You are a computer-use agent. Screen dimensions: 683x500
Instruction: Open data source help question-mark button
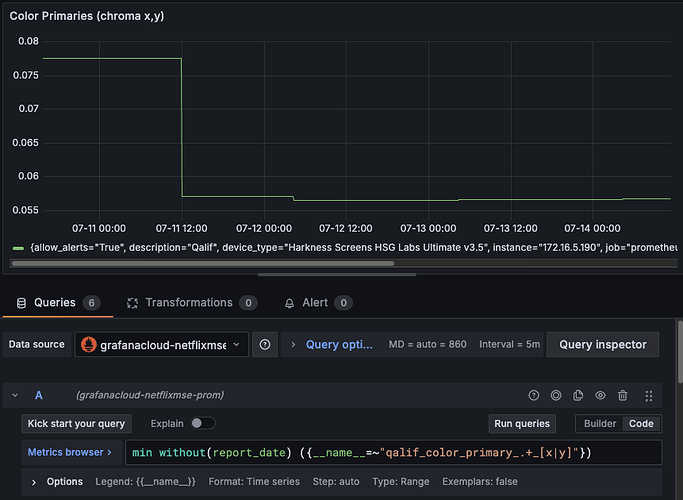[265, 345]
